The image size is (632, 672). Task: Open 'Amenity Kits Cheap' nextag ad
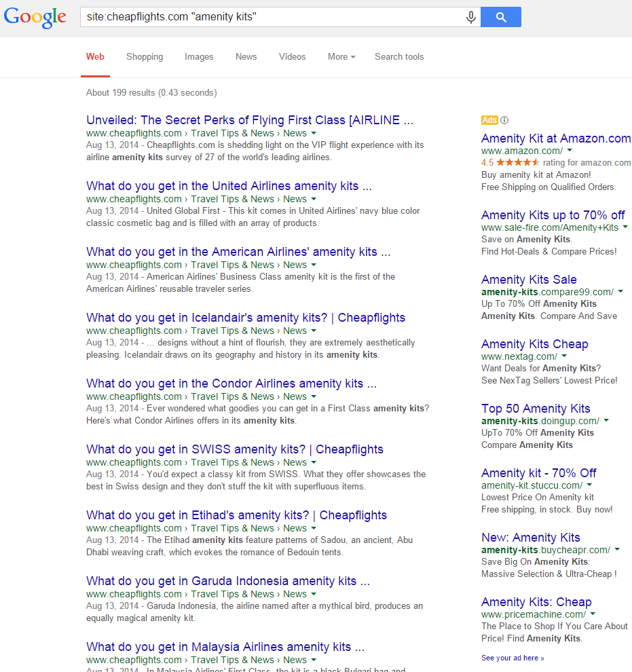tap(535, 344)
